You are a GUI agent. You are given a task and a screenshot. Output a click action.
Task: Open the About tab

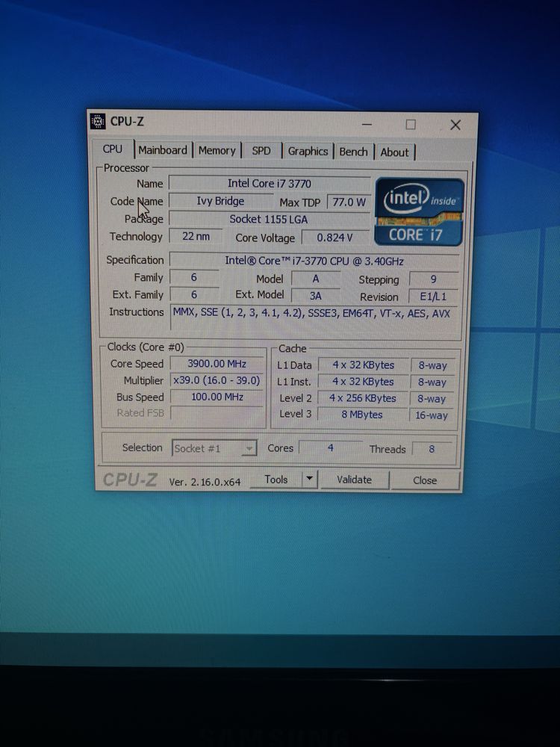pyautogui.click(x=395, y=152)
